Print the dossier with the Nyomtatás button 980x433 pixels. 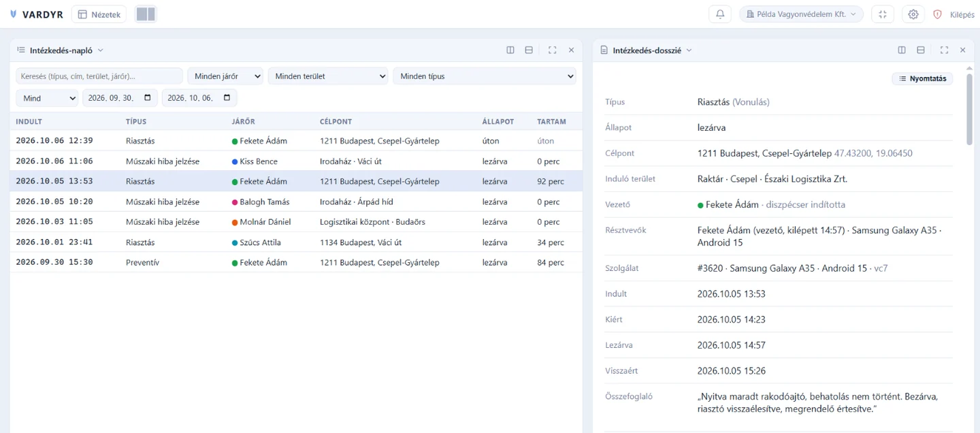click(922, 78)
